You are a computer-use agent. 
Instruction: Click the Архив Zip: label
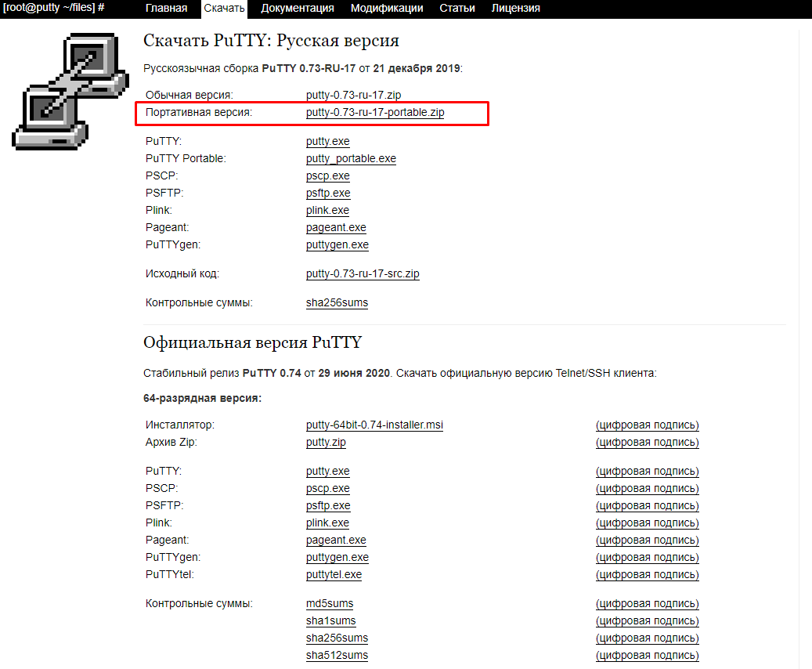(x=171, y=442)
